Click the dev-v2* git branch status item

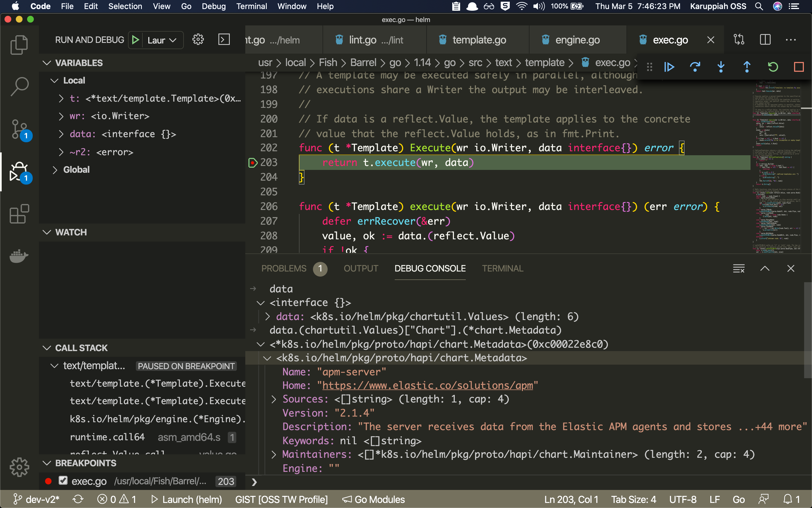pyautogui.click(x=36, y=500)
